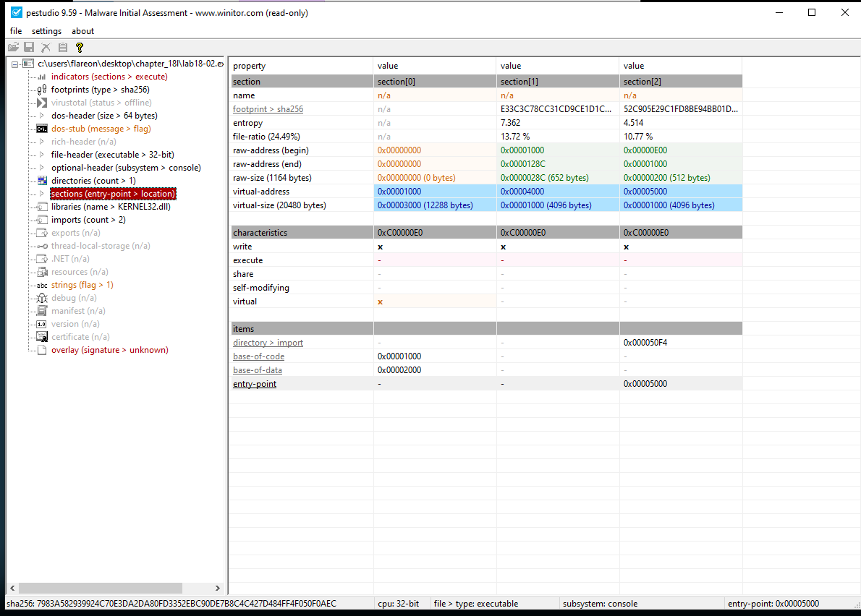Click the debug bug icon

[x=42, y=298]
